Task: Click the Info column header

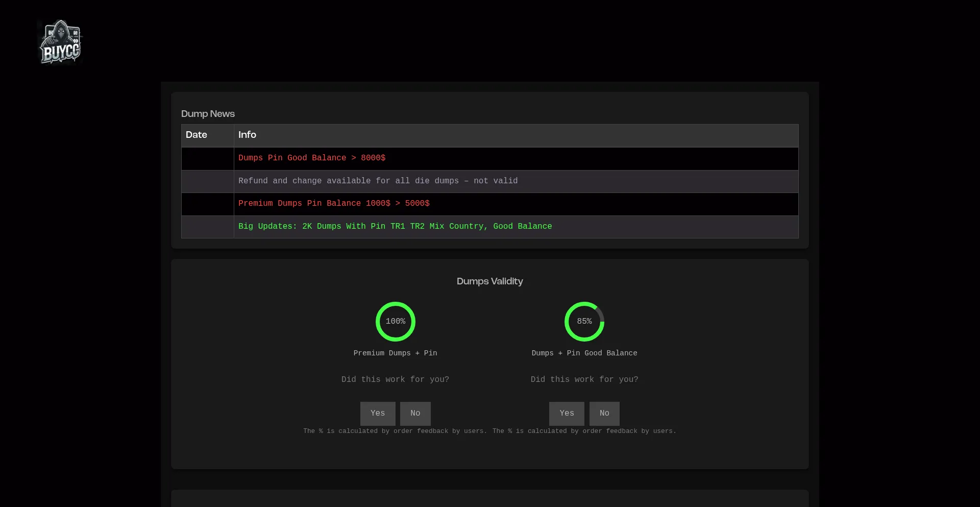Action: point(247,135)
